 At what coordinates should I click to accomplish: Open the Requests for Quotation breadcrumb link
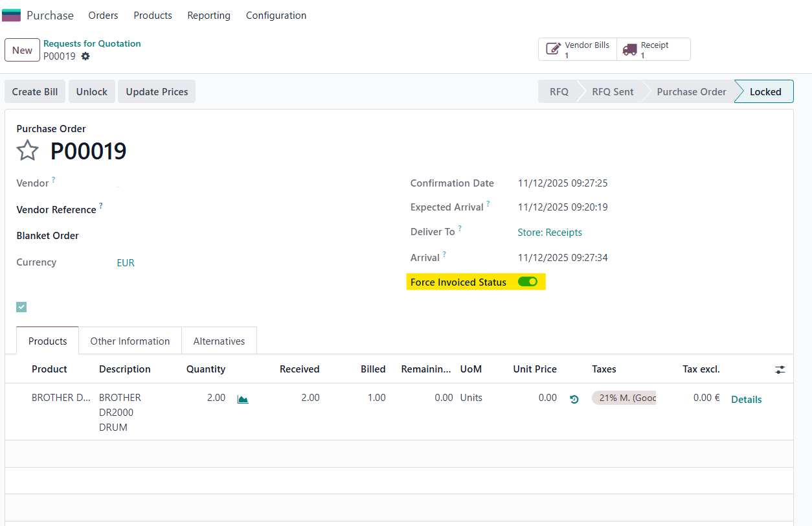click(92, 43)
